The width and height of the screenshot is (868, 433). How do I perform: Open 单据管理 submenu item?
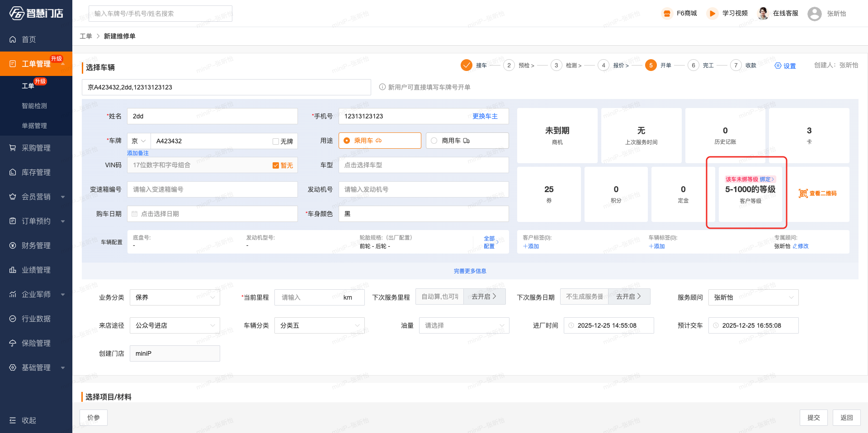pyautogui.click(x=34, y=126)
